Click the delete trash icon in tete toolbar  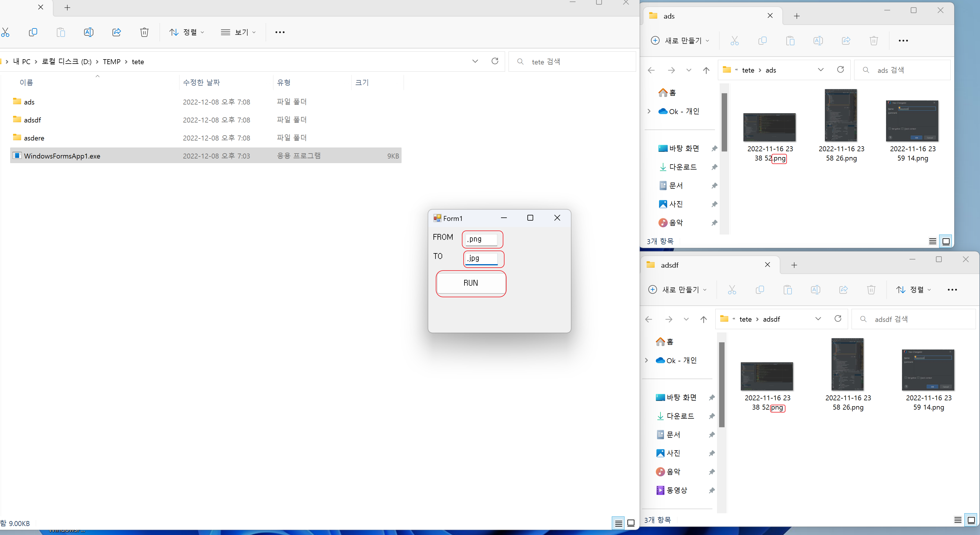[144, 32]
